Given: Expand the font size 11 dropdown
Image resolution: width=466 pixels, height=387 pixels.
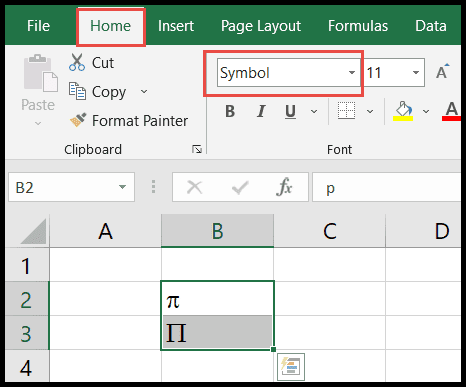Looking at the screenshot, I should [416, 72].
